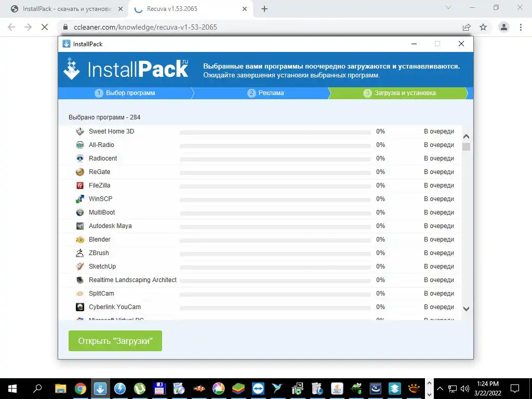Click the volume speaker tray icon
This screenshot has width=532, height=399.
click(465, 389)
